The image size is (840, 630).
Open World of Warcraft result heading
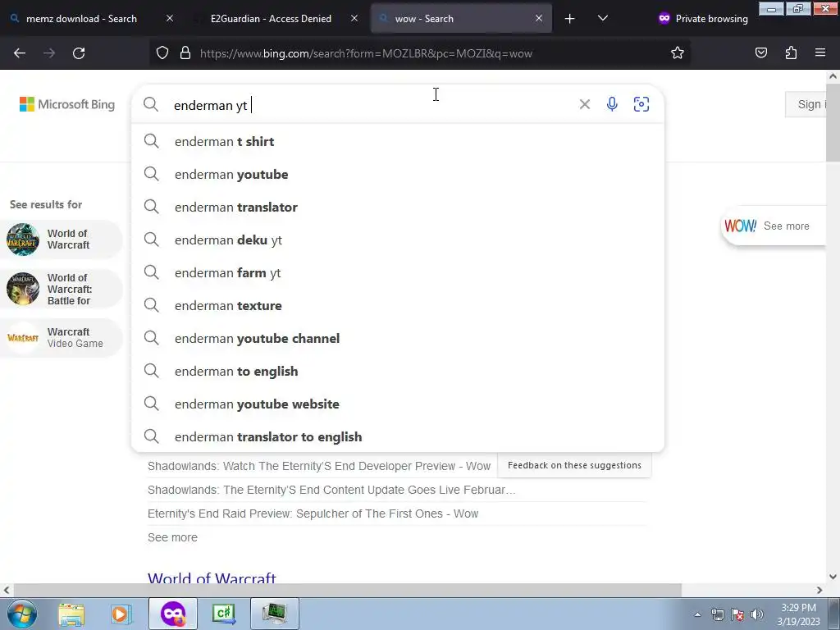[212, 578]
